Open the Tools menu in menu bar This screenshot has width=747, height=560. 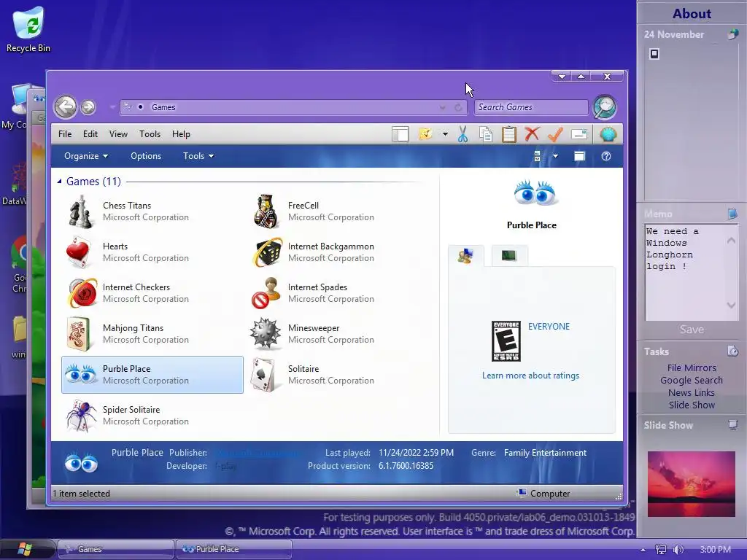click(x=150, y=134)
